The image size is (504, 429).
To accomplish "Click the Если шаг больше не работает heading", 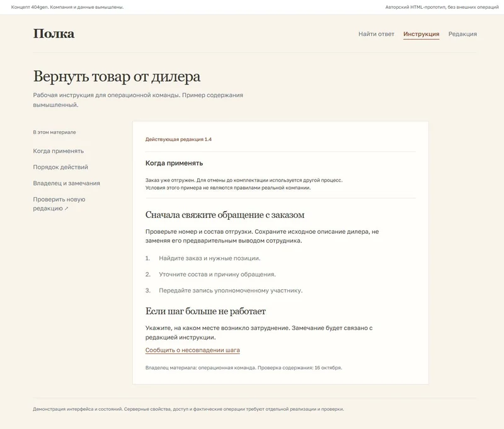I will click(205, 311).
